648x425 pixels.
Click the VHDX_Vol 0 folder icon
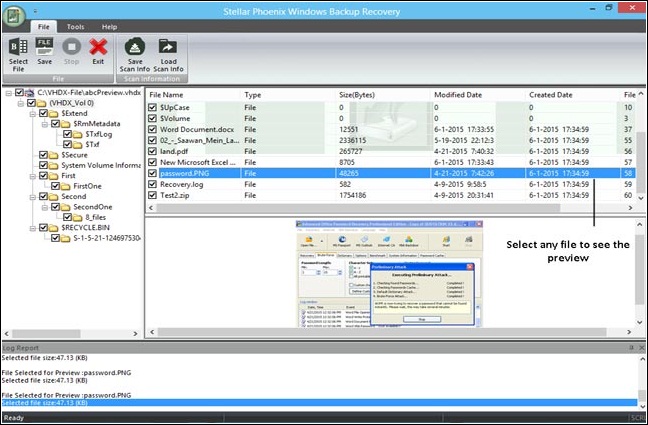click(42, 103)
